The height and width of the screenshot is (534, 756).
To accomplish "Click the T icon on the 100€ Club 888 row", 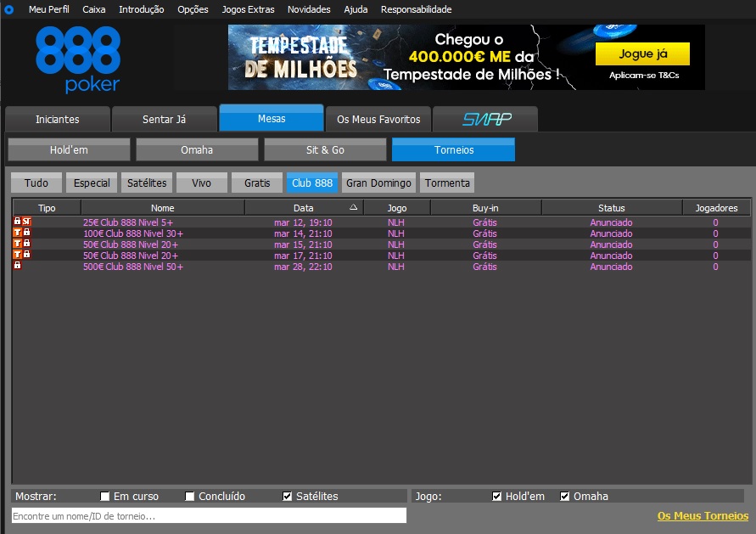I will [17, 233].
